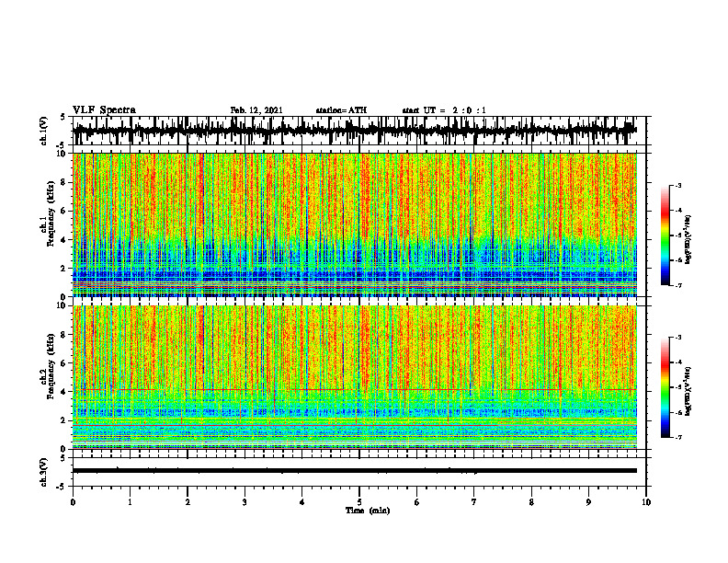Click the time axis end label "10"
This screenshot has width=728, height=563.
646,502
